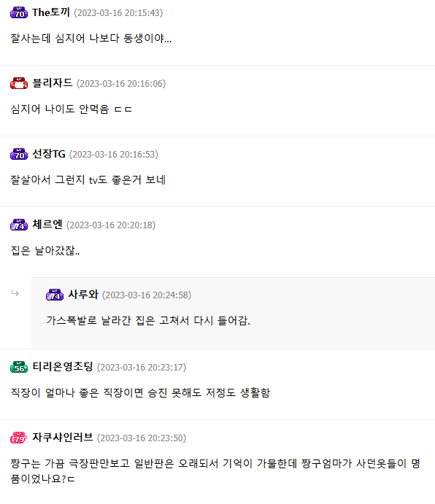This screenshot has width=435, height=504.
Task: Select the 사루와 username in reply
Action: tap(83, 295)
